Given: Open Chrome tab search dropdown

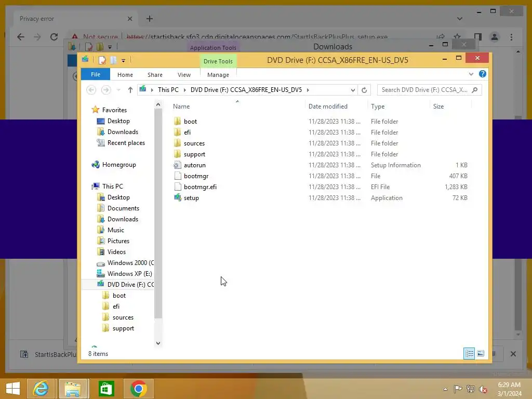Looking at the screenshot, I should 459,19.
